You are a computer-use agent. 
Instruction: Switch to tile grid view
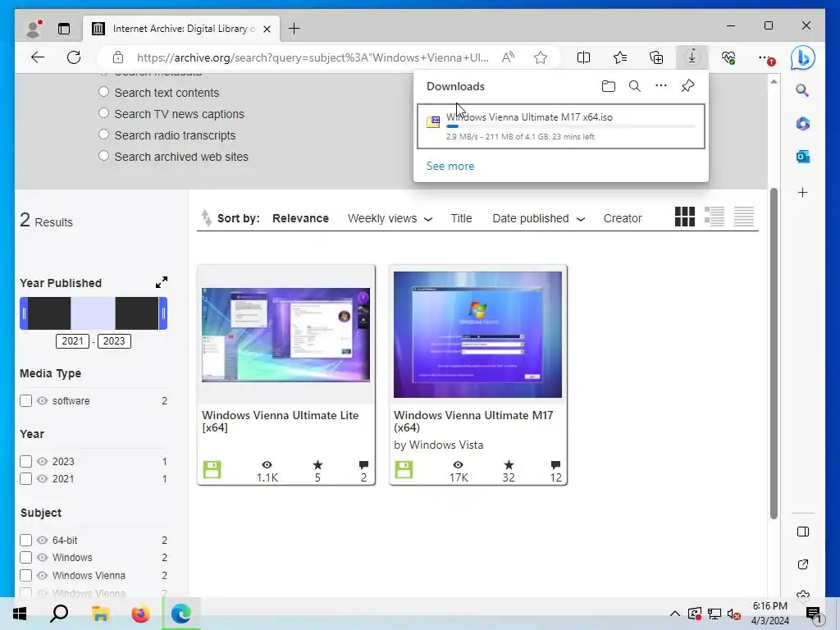click(685, 217)
